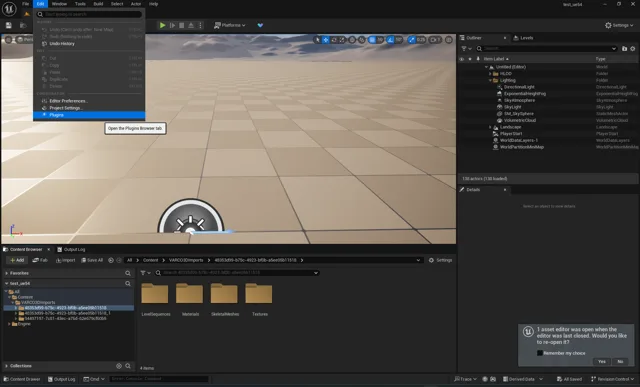The image size is (640, 387).
Task: Click the Add button in Content Browser
Action: pos(17,260)
